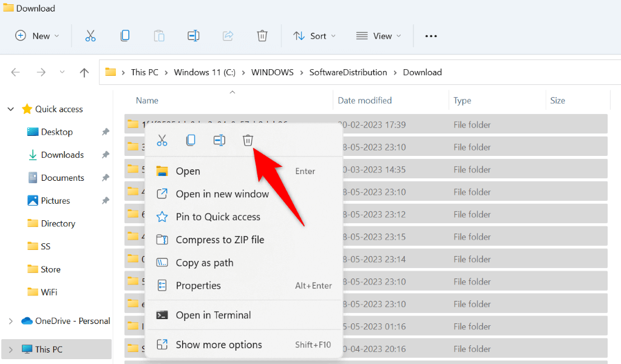621x364 pixels.
Task: Click This PC in the address bar
Action: (144, 72)
